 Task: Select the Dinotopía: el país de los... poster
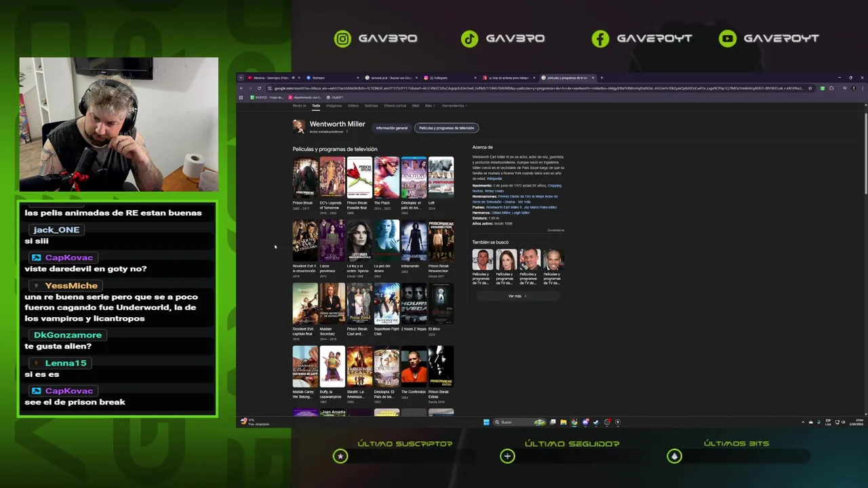click(x=414, y=177)
